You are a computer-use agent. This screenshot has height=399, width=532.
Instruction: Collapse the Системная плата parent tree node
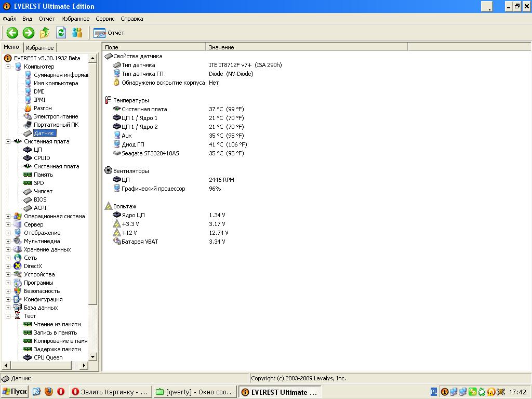point(8,141)
